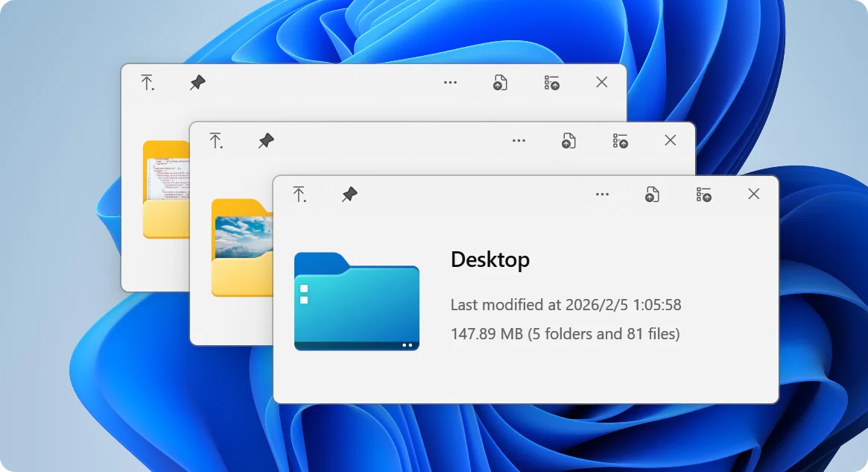Open the more options menu on Desktop preview
The height and width of the screenshot is (472, 868).
602,195
